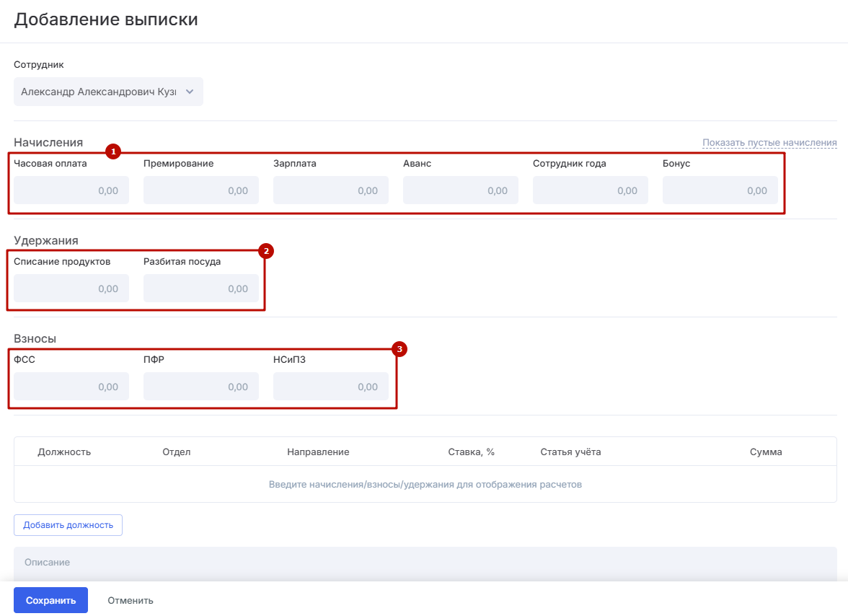Open the Сотрудник employee dropdown

click(101, 92)
